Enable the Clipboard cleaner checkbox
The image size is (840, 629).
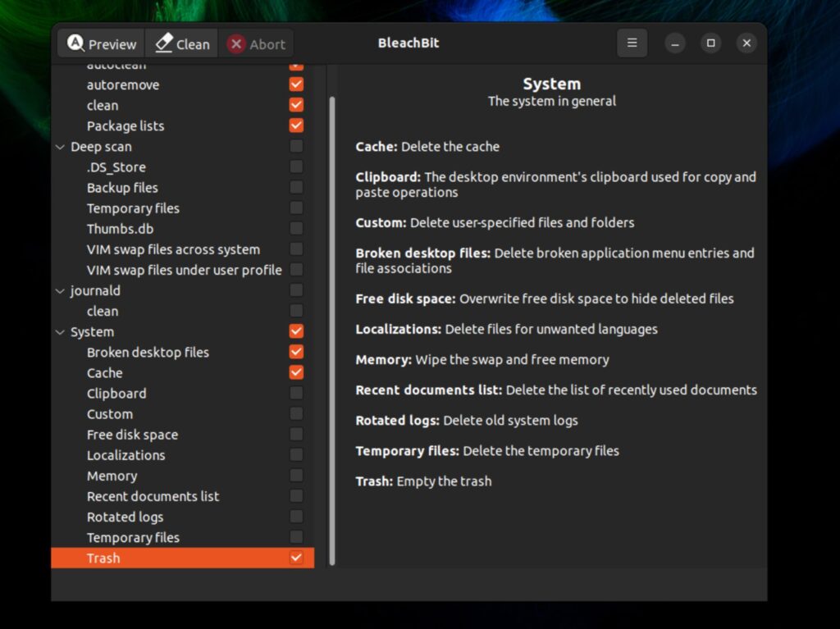click(x=295, y=393)
